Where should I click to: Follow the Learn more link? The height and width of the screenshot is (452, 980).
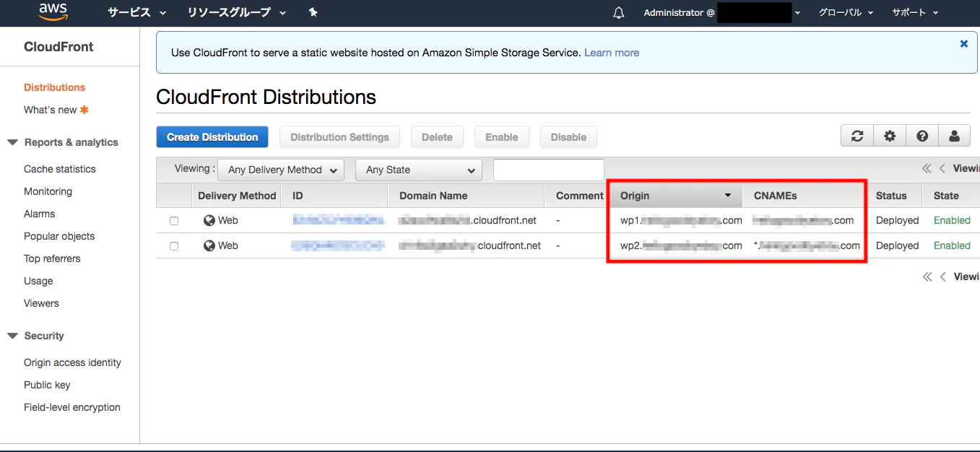pos(612,53)
